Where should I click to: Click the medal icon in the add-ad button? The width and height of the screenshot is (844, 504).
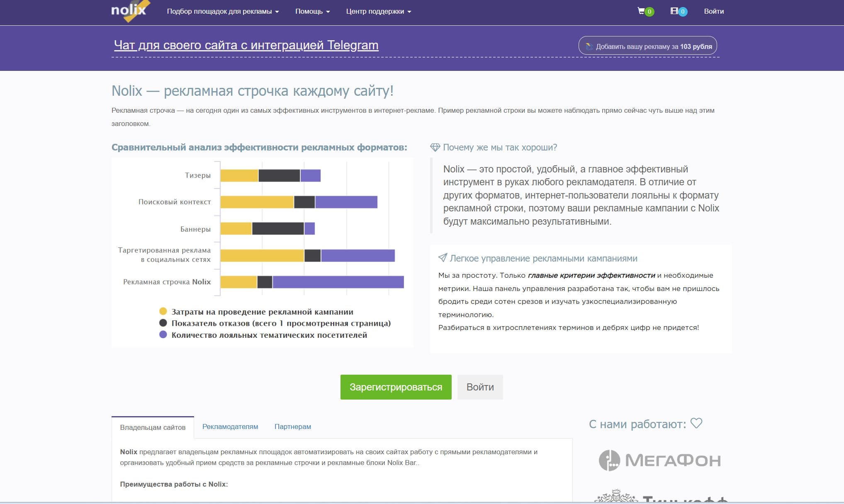[589, 46]
